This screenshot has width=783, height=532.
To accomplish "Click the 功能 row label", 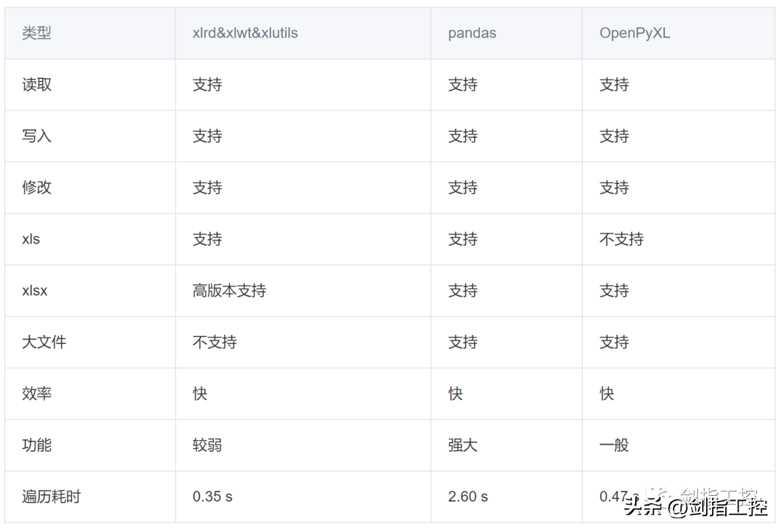I will point(37,445).
